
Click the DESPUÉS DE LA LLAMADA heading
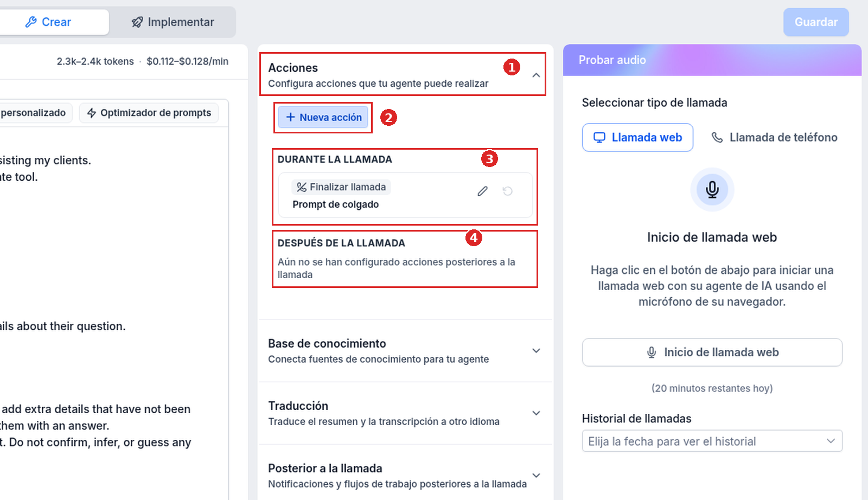(x=341, y=243)
